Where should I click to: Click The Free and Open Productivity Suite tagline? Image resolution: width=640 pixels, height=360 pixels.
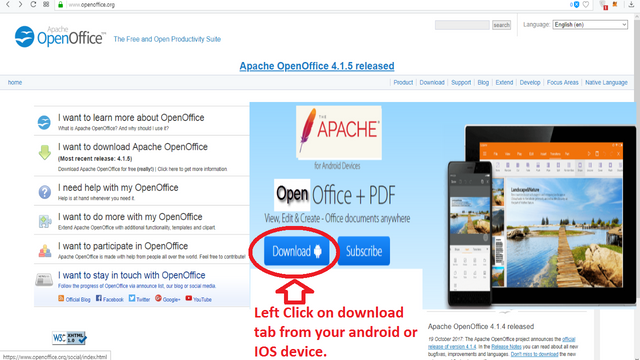coord(167,39)
